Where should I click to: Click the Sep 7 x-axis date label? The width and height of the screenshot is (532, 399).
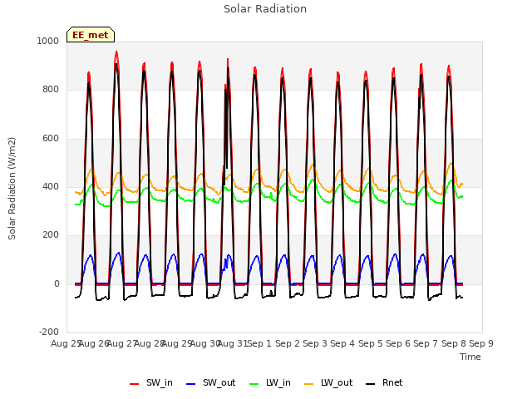coord(426,343)
